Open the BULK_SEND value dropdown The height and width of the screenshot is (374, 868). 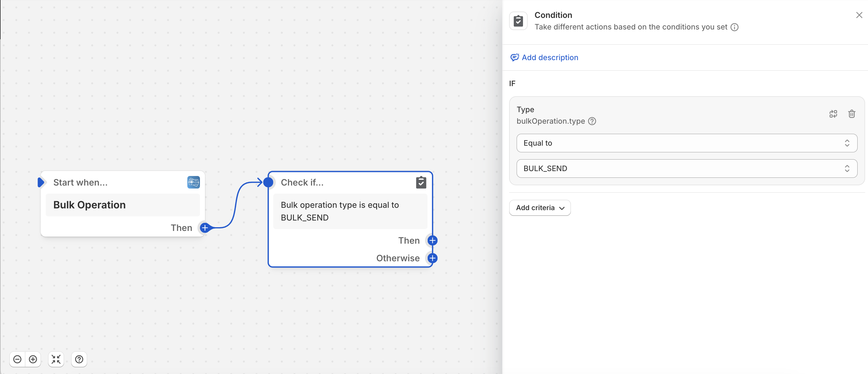(x=686, y=169)
